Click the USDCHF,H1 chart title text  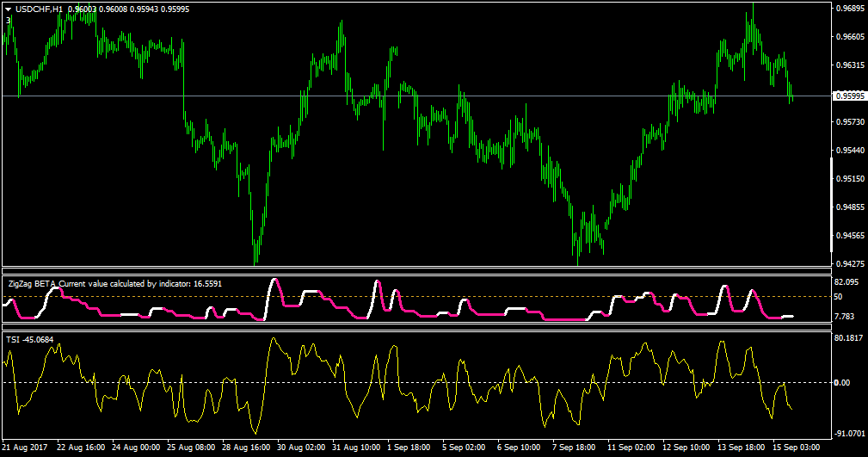pos(39,9)
